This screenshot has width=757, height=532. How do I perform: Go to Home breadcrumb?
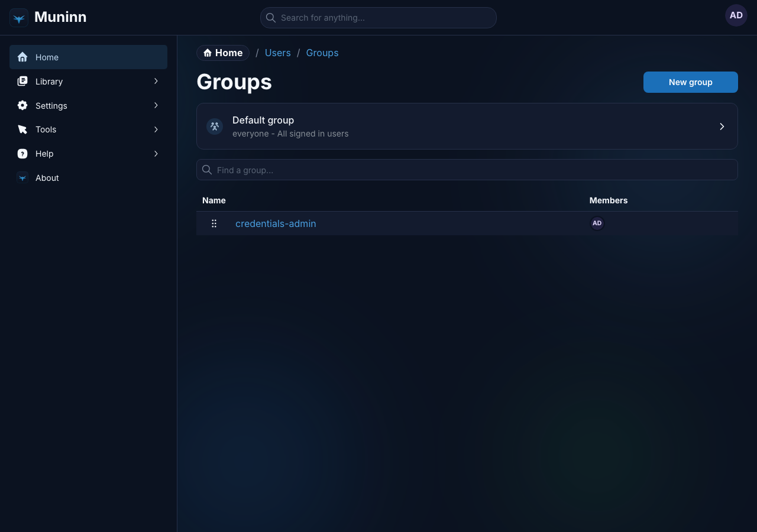pyautogui.click(x=223, y=53)
